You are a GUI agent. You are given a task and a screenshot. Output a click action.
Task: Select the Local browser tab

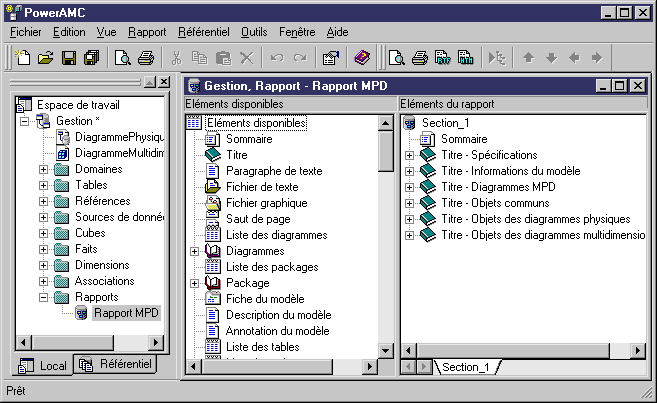[x=43, y=366]
